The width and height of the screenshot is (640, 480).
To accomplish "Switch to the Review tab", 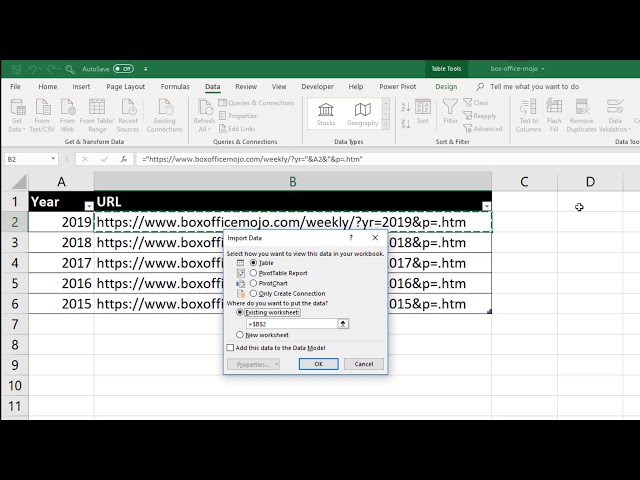I will pyautogui.click(x=246, y=87).
